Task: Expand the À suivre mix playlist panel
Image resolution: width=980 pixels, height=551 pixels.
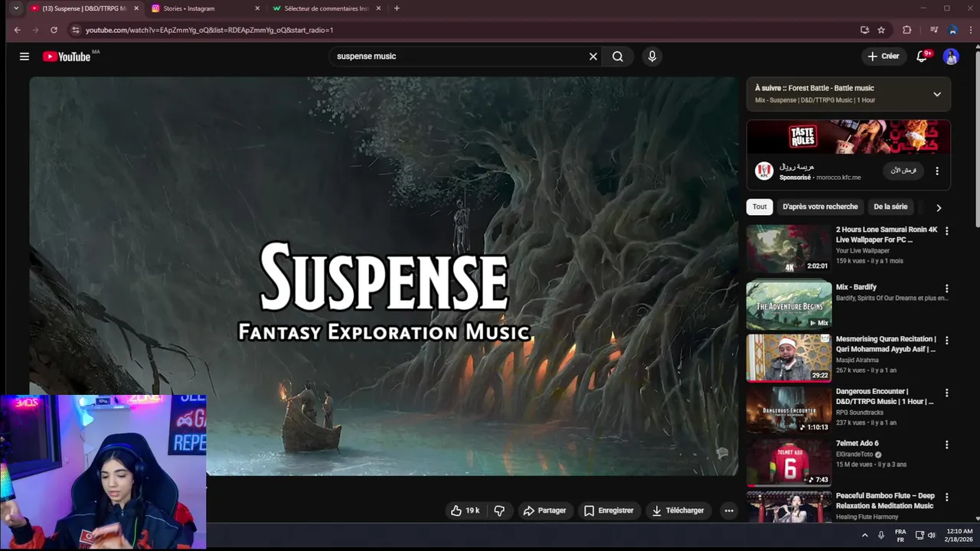Action: 937,94
